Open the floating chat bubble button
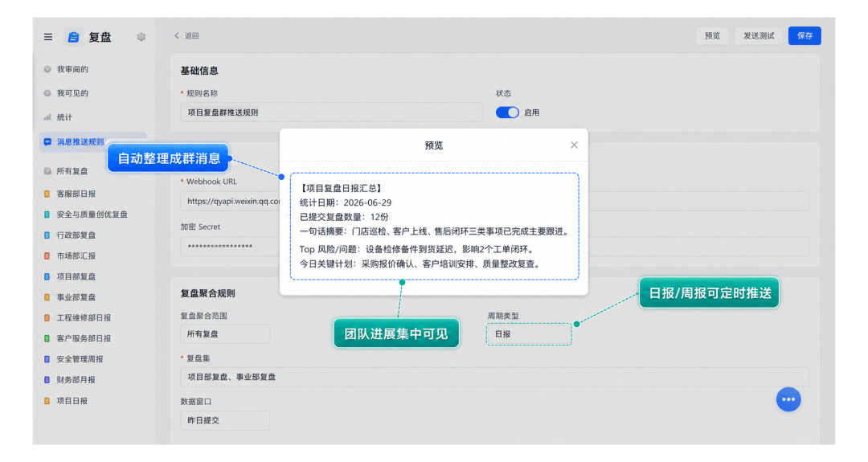The width and height of the screenshot is (868, 462). click(788, 399)
